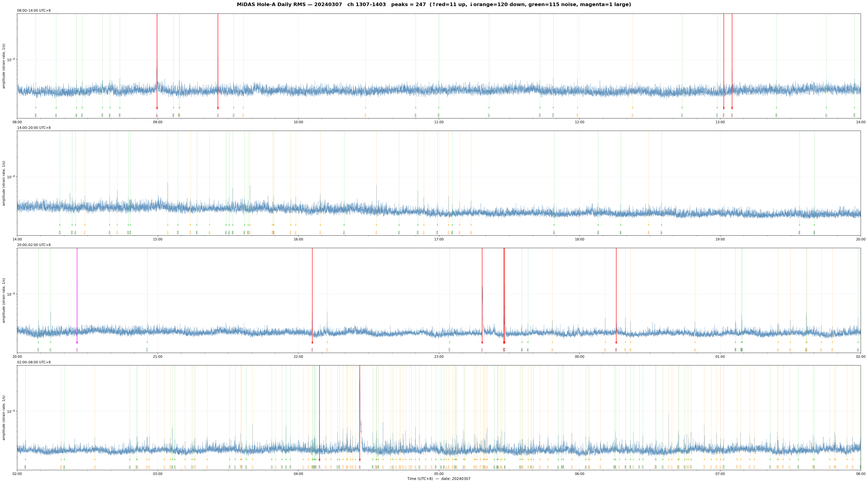Click the red peak marker above label 074
This screenshot has width=868, height=483.
[x=312, y=342]
